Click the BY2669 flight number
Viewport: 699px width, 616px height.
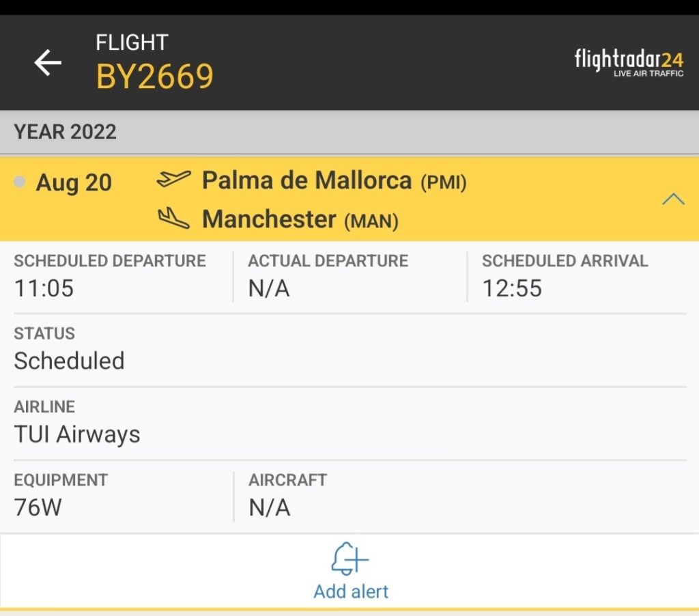pos(154,76)
